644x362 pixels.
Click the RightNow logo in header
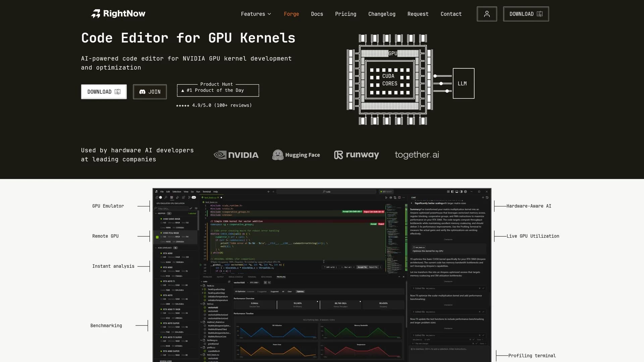tap(118, 13)
